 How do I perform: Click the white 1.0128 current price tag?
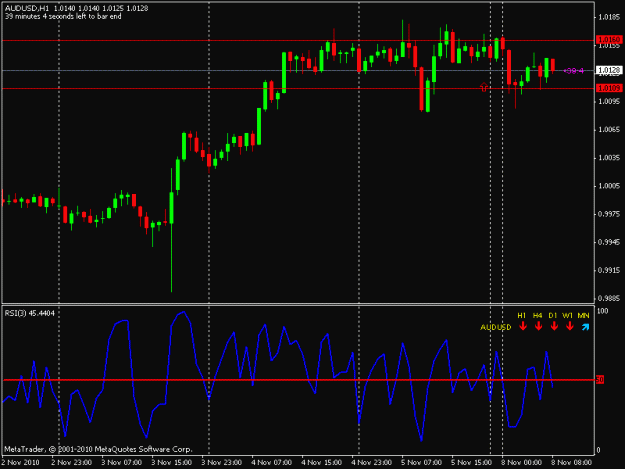pyautogui.click(x=609, y=71)
